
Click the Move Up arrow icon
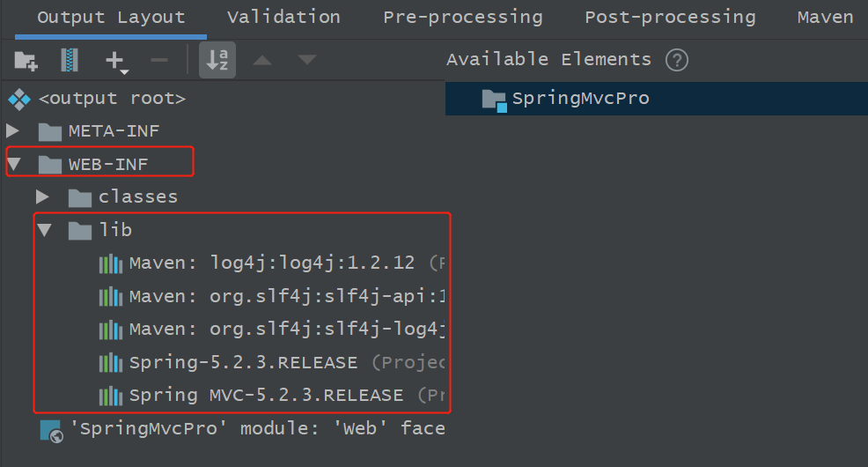point(262,60)
